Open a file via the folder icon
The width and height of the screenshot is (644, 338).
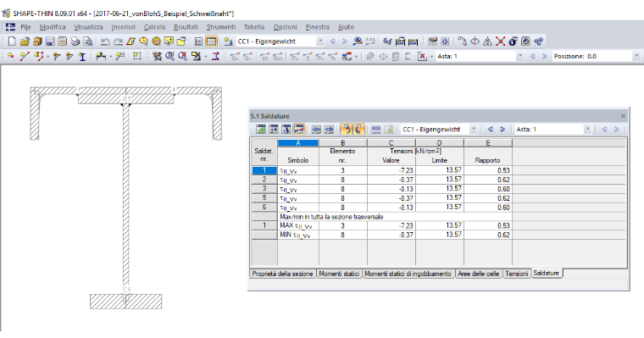pos(25,41)
